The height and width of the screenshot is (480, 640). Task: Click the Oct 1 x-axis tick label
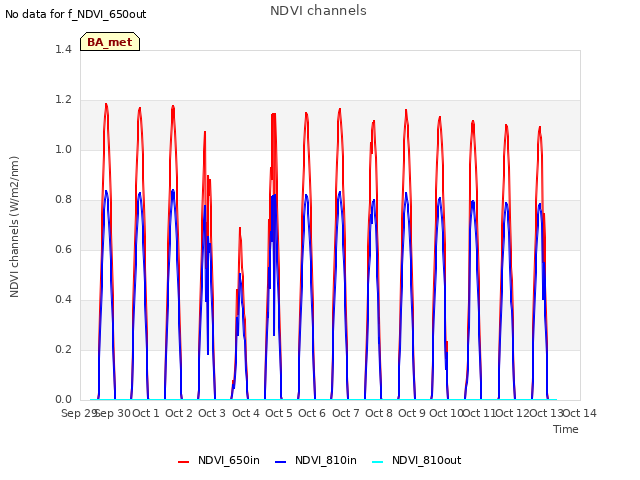click(x=146, y=413)
